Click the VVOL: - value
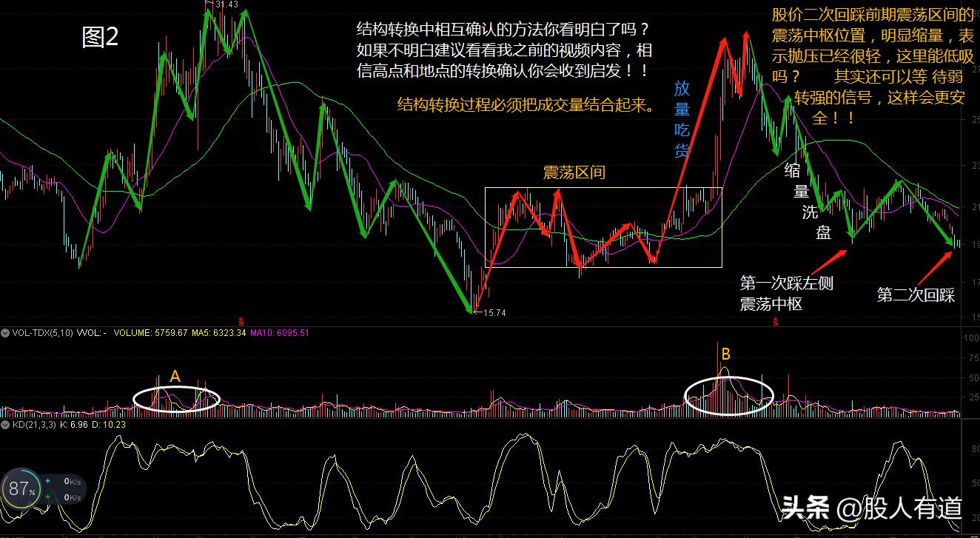The image size is (980, 538). (x=92, y=333)
